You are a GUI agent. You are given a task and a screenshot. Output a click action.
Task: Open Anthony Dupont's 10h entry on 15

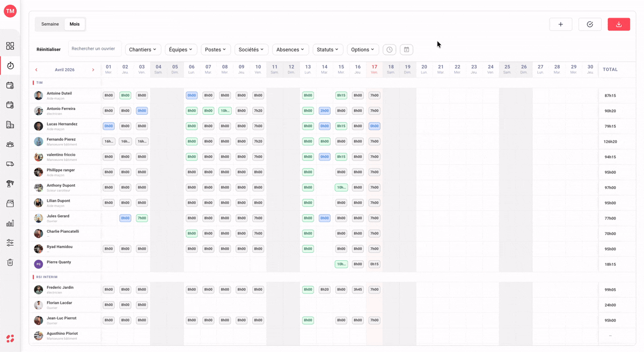[x=341, y=188]
